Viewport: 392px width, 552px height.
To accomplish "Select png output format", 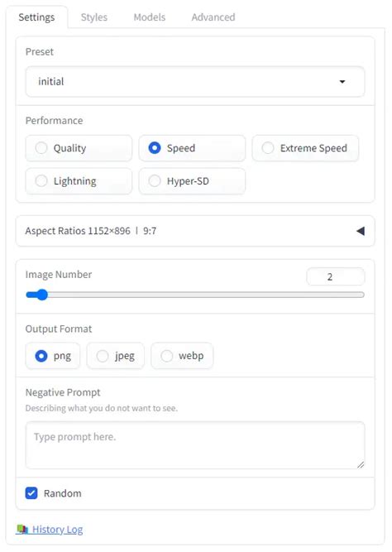I will click(53, 356).
